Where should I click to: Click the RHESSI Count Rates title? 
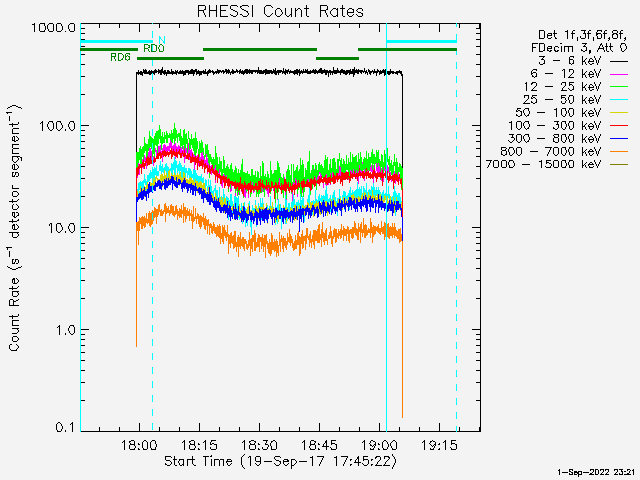(280, 11)
